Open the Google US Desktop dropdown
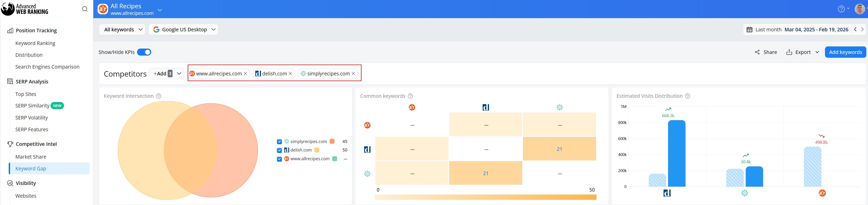 (183, 29)
